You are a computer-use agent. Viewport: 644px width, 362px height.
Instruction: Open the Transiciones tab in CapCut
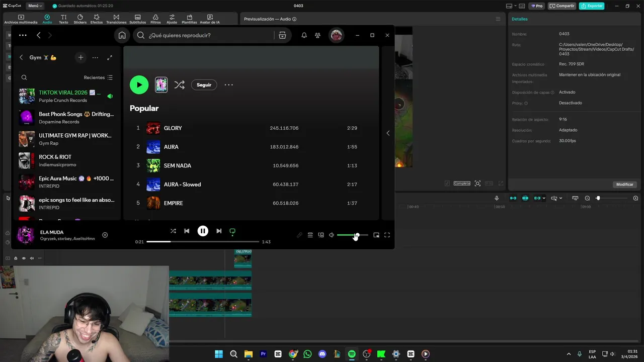point(116,19)
